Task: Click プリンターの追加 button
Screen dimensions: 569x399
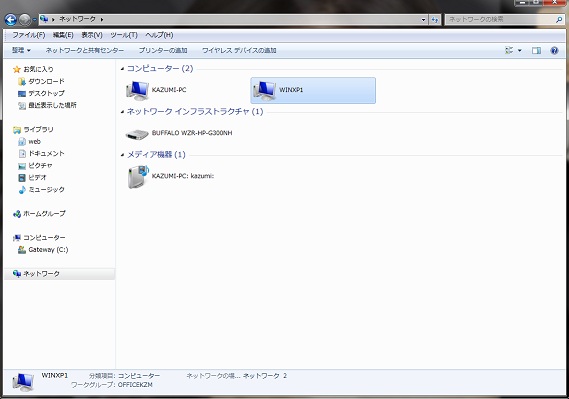Action: pos(163,50)
